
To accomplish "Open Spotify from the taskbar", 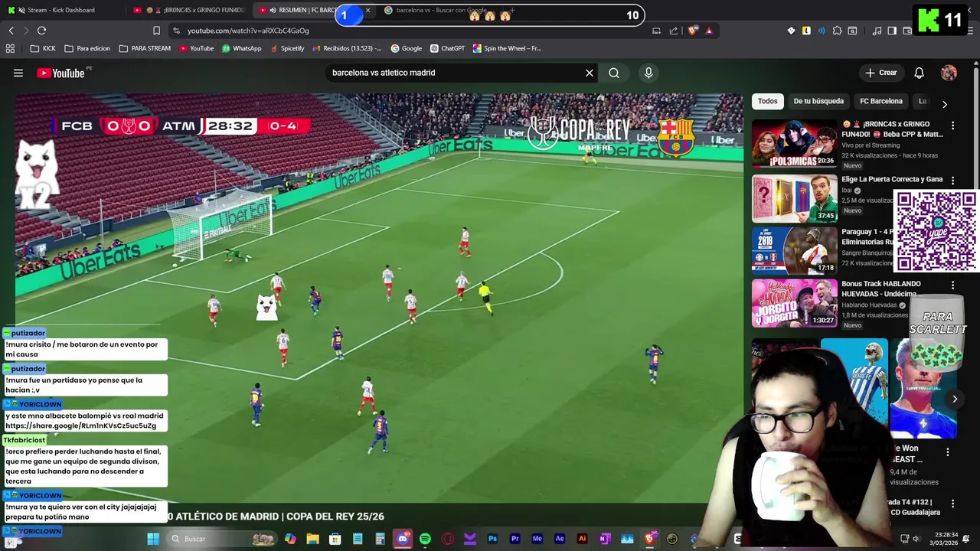I will pos(425,539).
